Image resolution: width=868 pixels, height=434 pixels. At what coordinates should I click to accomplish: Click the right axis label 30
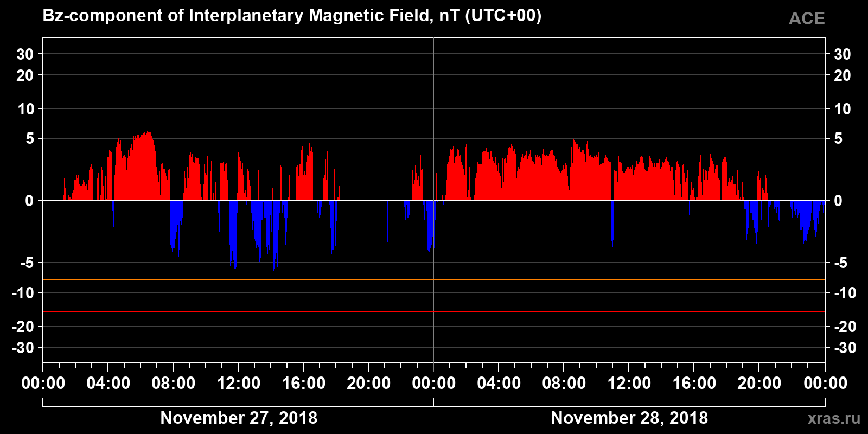coord(843,54)
